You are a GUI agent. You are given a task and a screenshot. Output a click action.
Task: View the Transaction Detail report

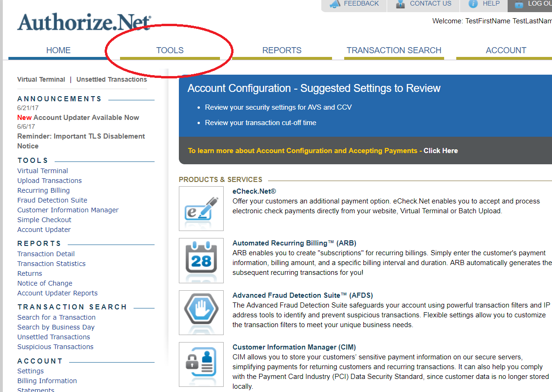click(x=46, y=254)
